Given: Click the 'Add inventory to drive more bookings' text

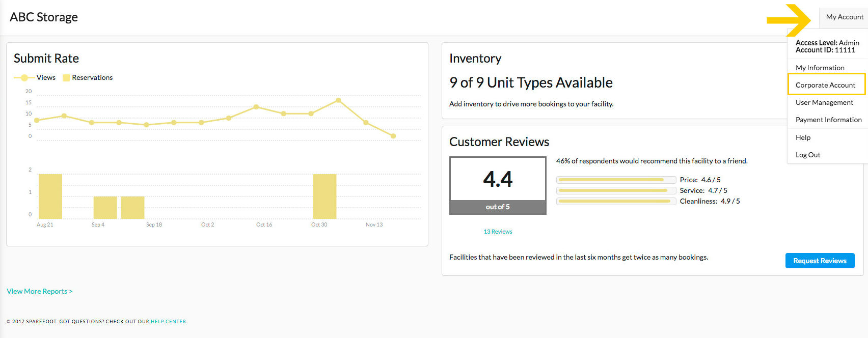Looking at the screenshot, I should pyautogui.click(x=531, y=104).
